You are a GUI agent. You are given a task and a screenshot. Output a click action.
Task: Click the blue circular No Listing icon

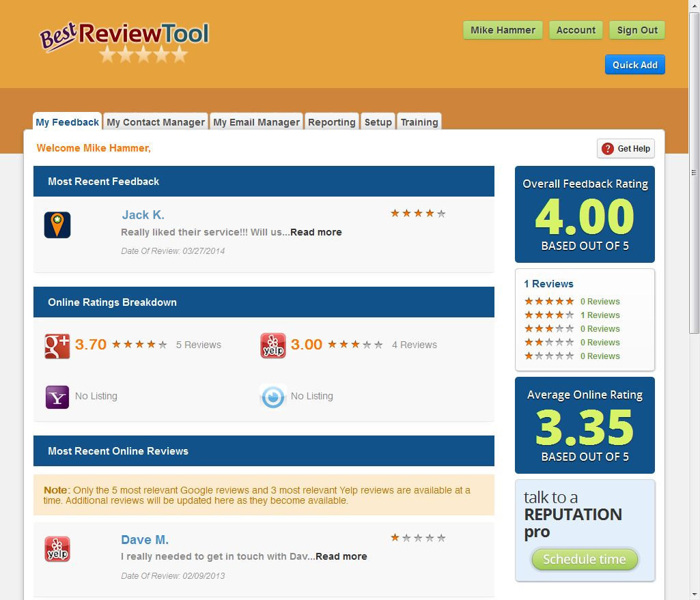[273, 397]
